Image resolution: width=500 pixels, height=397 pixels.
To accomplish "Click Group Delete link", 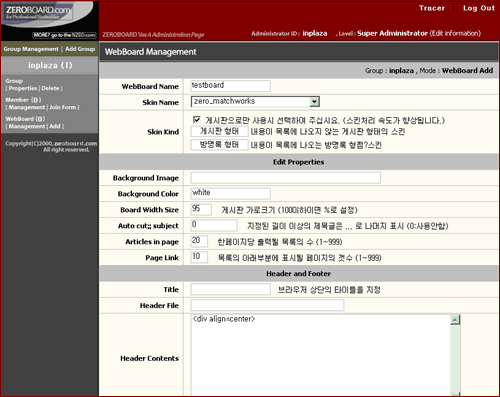I will 50,88.
